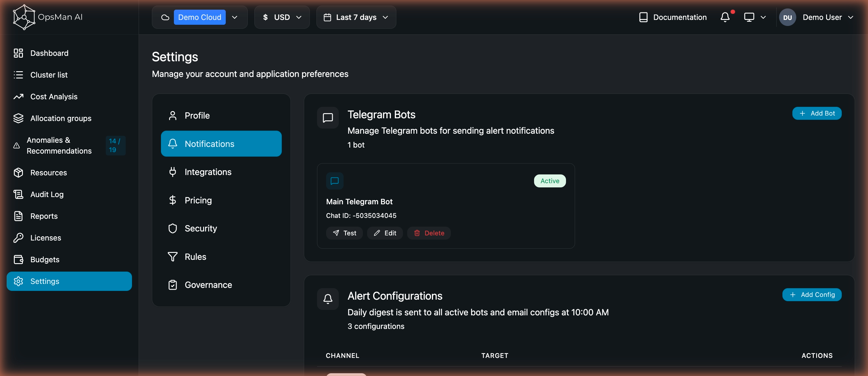Go to Anomalies & Recommendations
Viewport: 868px width, 376px height.
[69, 145]
